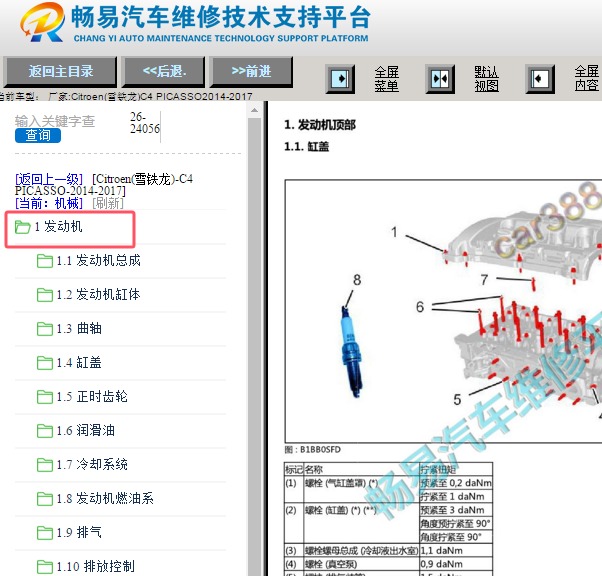Image resolution: width=602 pixels, height=576 pixels.
Task: Click folder icon beside 1.6 润滑油
Action: pos(45,431)
